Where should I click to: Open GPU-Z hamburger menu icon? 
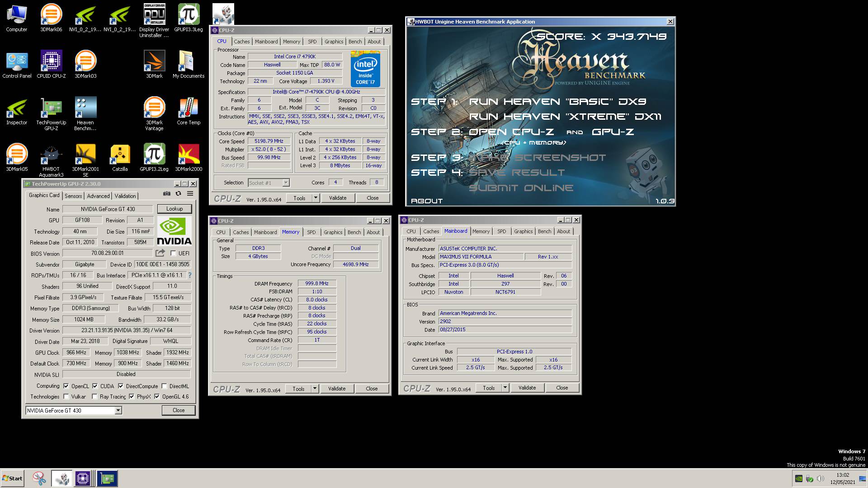click(x=190, y=193)
